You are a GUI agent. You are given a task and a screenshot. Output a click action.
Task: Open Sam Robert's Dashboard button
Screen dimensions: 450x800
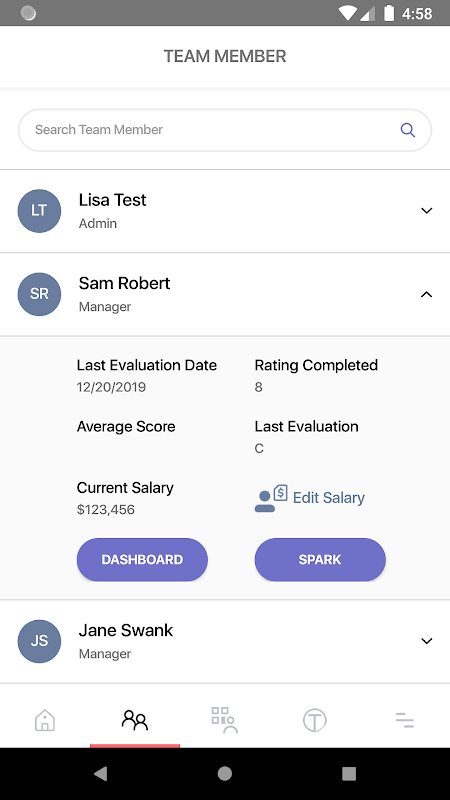pyautogui.click(x=142, y=560)
